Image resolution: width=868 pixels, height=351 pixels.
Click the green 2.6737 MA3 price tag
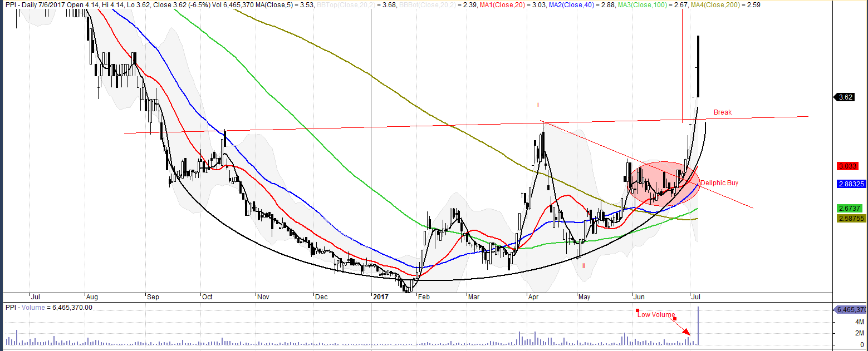tap(850, 209)
